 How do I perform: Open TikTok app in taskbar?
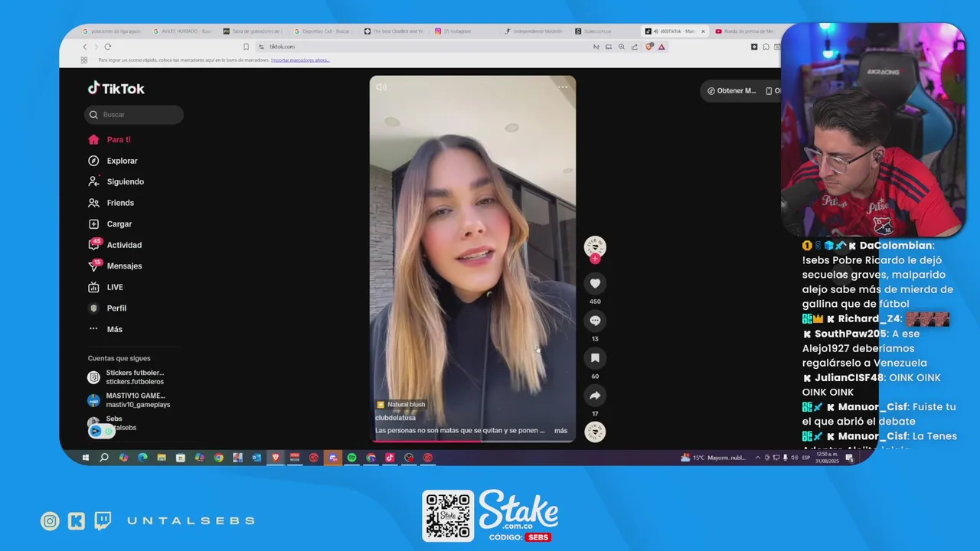point(390,458)
